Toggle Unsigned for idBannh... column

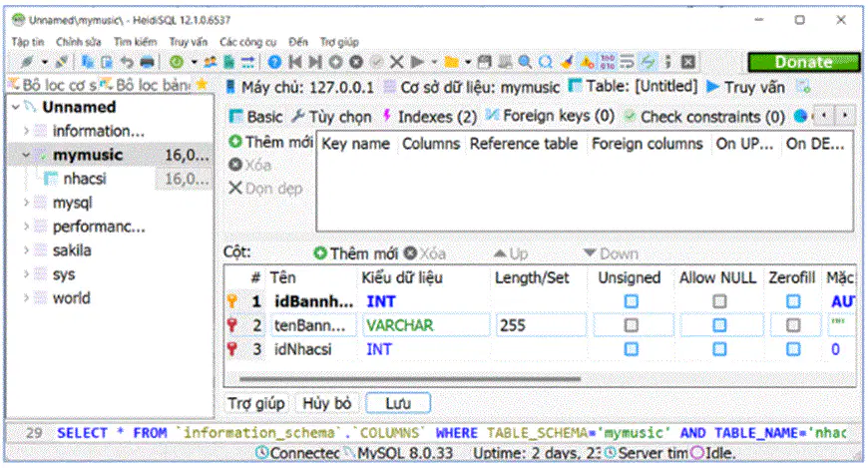(632, 301)
